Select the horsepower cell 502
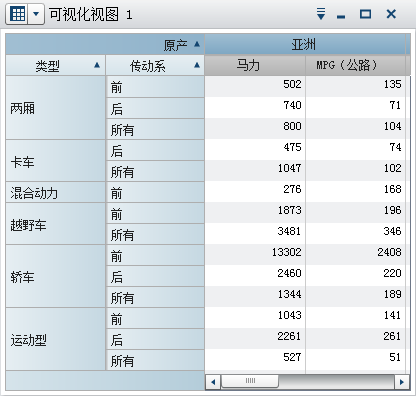Image resolution: width=416 pixels, height=396 pixels. pos(255,86)
